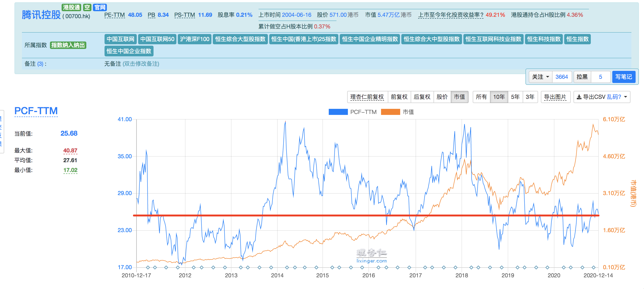Image resolution: width=644 pixels, height=289 pixels.
Task: Select the 前复权 option
Action: click(x=399, y=97)
